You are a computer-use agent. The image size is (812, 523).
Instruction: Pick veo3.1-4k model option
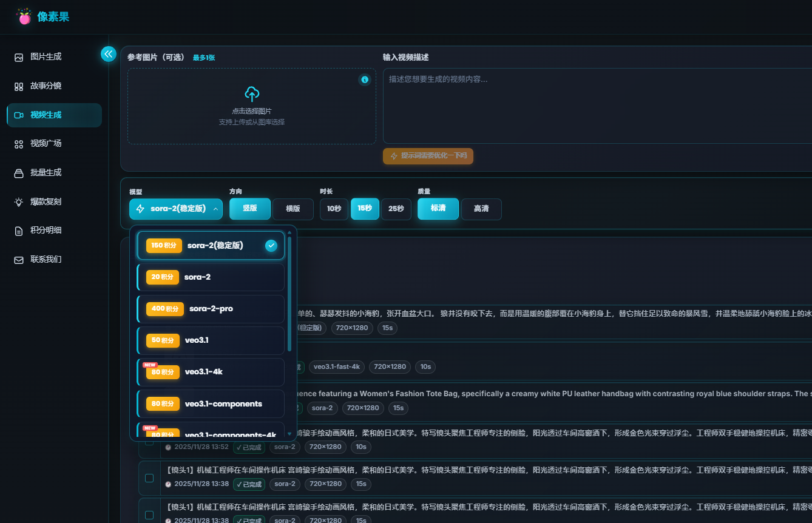211,372
